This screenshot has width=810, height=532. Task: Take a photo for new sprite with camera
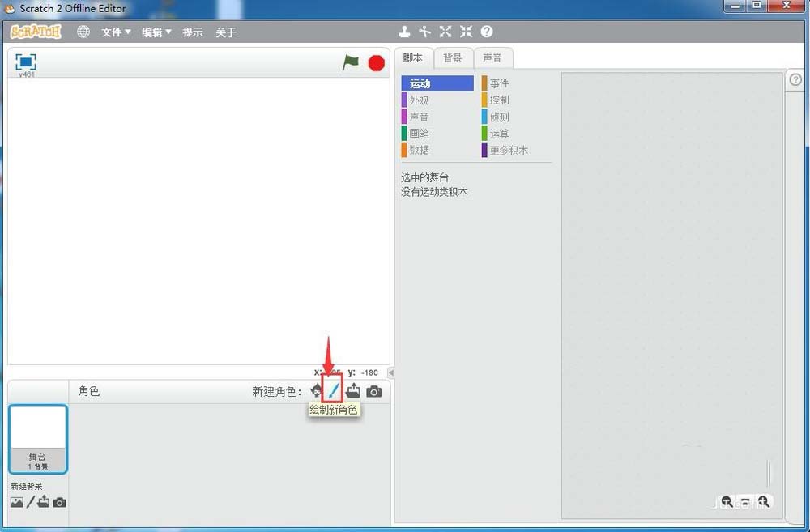[x=373, y=391]
